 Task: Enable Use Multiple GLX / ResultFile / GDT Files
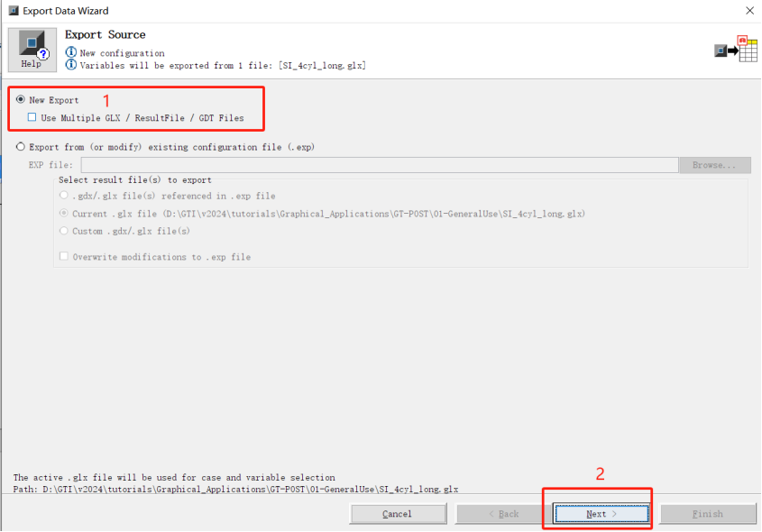pyautogui.click(x=32, y=117)
